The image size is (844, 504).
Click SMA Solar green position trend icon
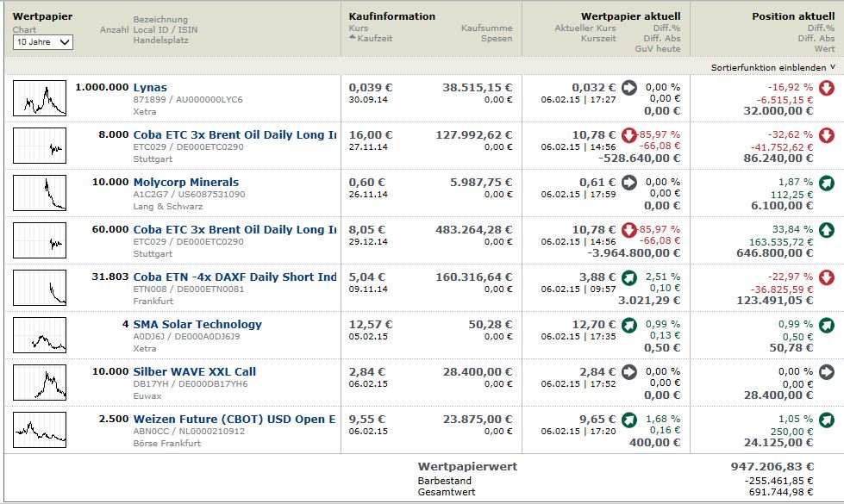(827, 325)
